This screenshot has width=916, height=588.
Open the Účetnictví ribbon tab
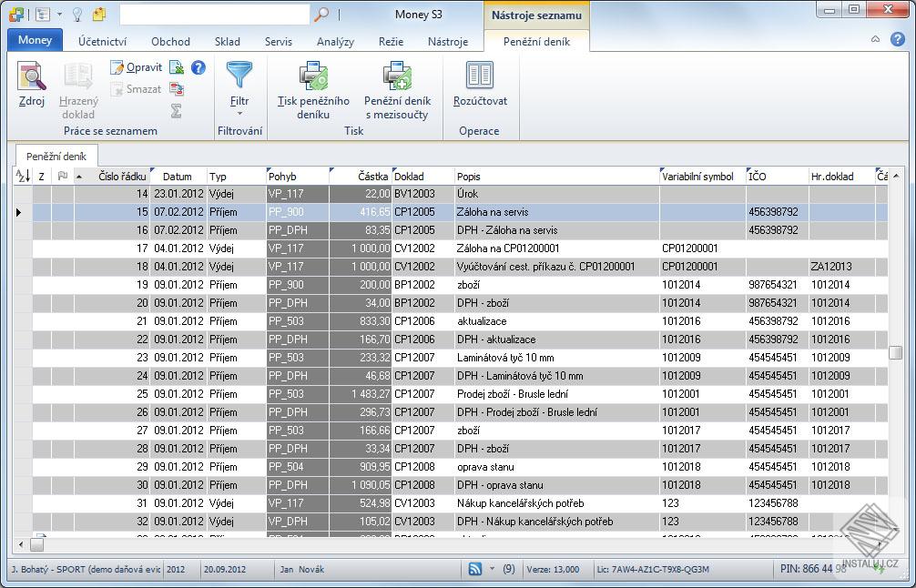click(102, 41)
